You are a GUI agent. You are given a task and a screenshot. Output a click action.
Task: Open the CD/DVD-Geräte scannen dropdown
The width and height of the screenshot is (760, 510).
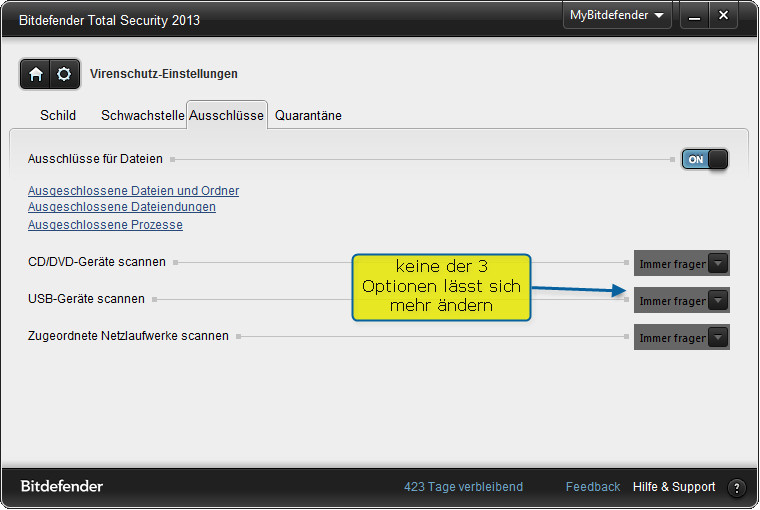[x=681, y=263]
